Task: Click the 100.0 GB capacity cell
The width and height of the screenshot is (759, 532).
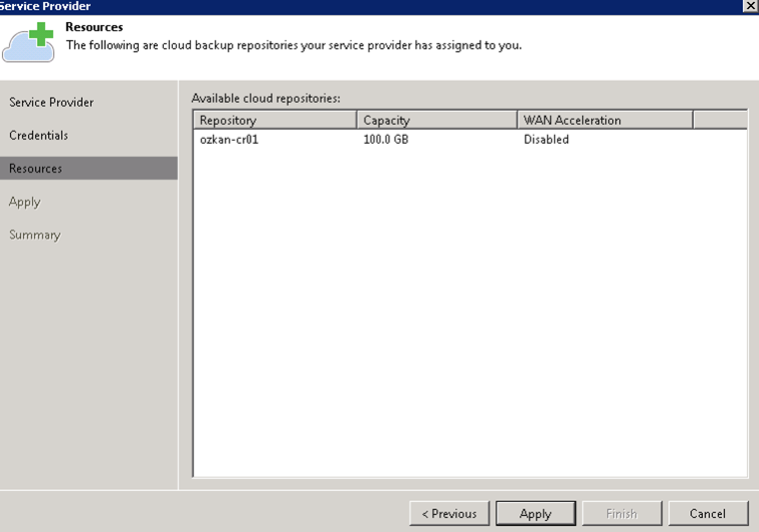Action: click(x=385, y=140)
